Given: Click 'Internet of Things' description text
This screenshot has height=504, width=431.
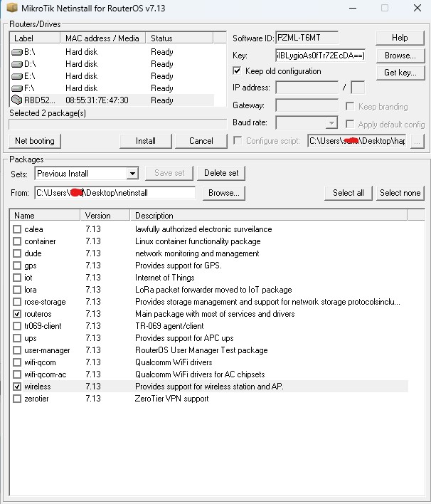Looking at the screenshot, I should (165, 278).
